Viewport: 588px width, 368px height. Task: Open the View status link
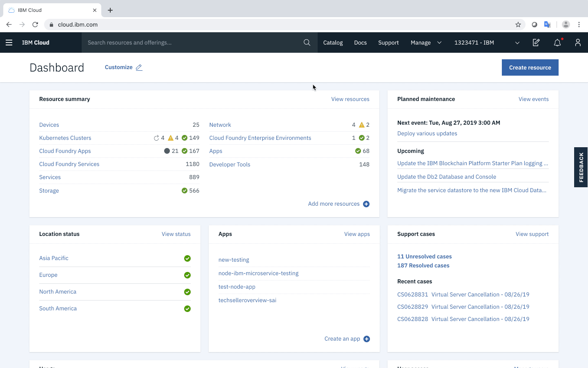(x=176, y=234)
